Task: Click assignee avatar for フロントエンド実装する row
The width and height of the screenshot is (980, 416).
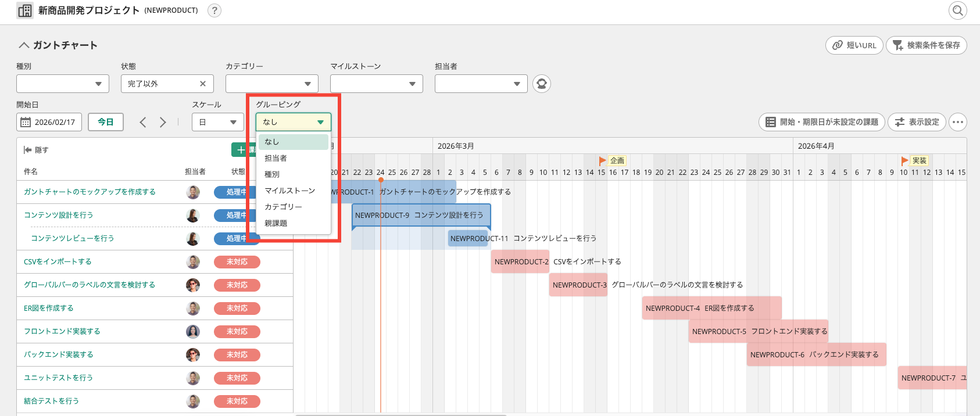Action: point(193,332)
